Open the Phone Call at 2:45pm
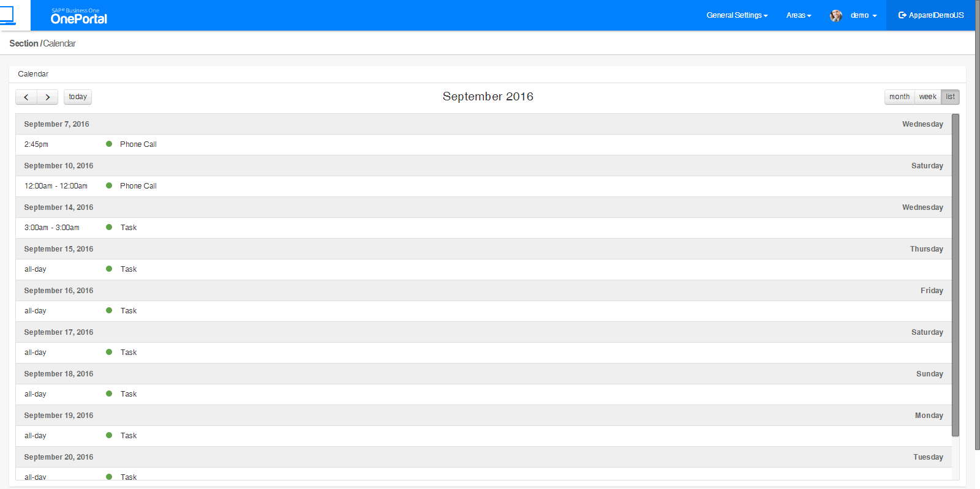The image size is (980, 489). 138,144
